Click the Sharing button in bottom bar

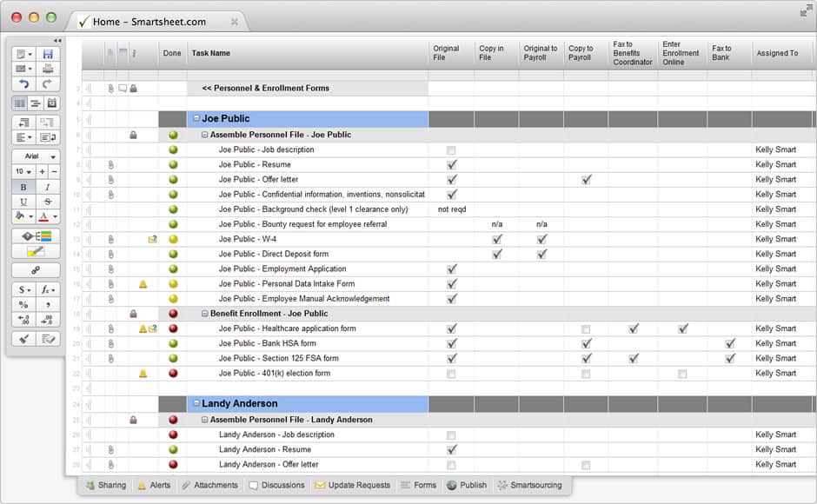[x=105, y=485]
